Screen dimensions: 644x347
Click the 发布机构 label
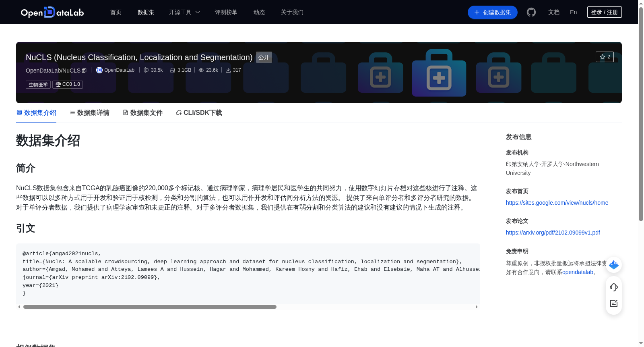[517, 152]
